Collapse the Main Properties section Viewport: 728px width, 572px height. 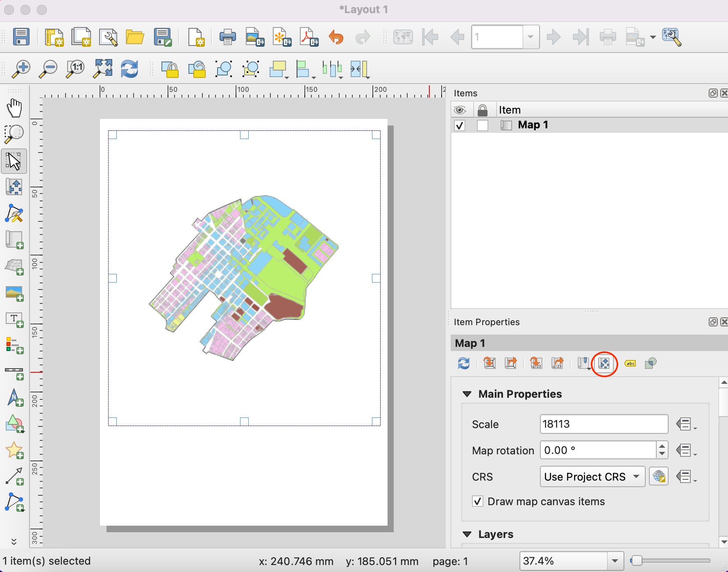click(467, 394)
